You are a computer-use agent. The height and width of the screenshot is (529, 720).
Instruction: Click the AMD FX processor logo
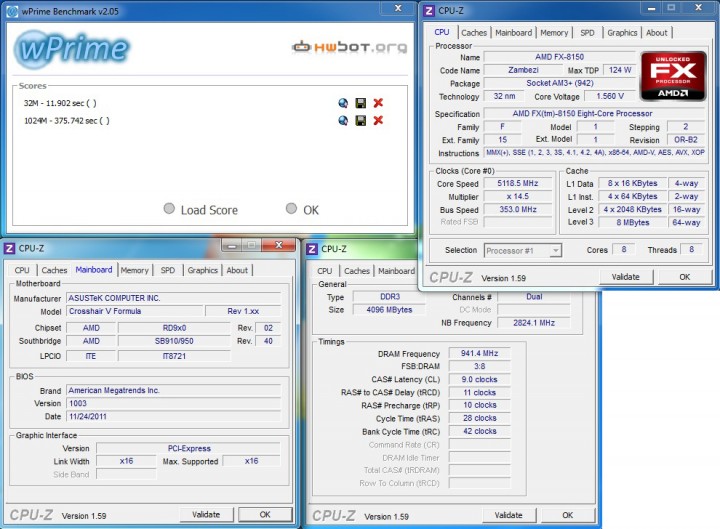[x=673, y=76]
